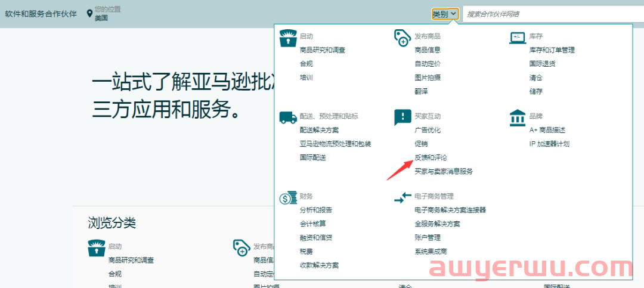Click the 品牌 heading in the dropdown
Screen dimensions: 644x288
536,116
